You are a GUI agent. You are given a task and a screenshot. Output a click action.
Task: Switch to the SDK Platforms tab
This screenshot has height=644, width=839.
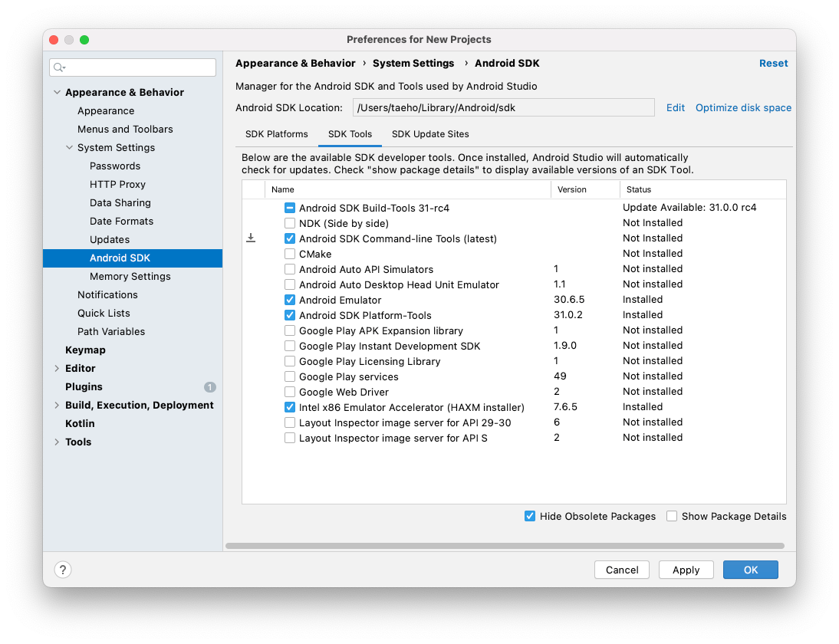tap(277, 134)
